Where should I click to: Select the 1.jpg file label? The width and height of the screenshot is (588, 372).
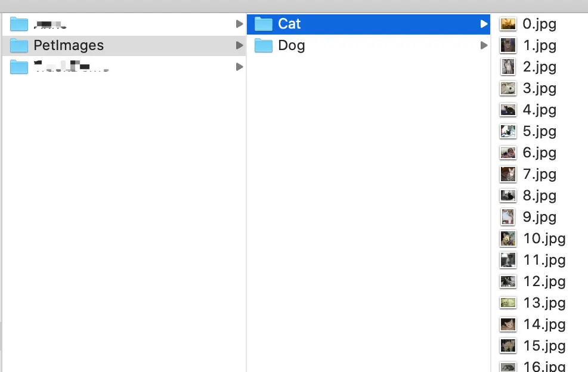point(539,45)
